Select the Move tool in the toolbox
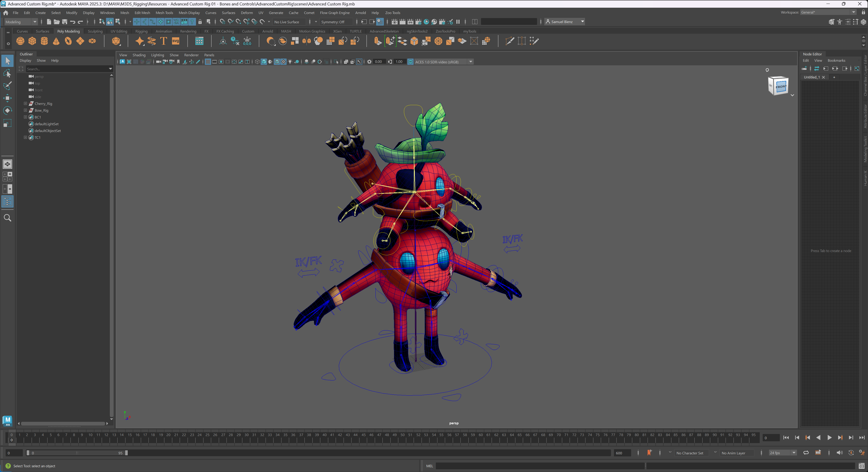The image size is (868, 472). [x=7, y=98]
